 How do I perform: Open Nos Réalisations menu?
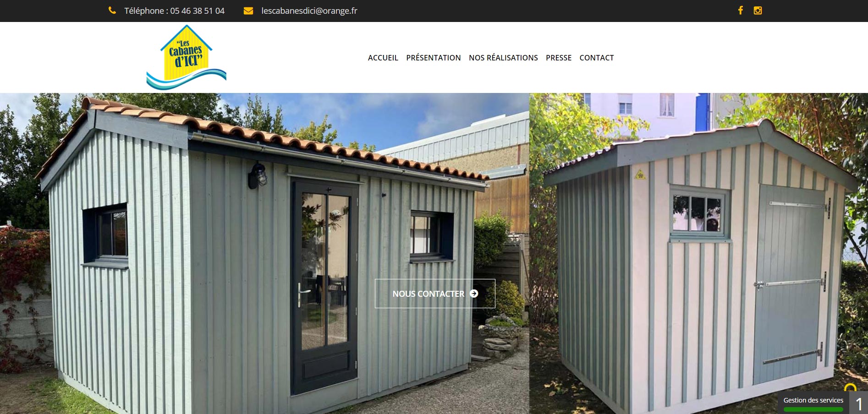(503, 58)
